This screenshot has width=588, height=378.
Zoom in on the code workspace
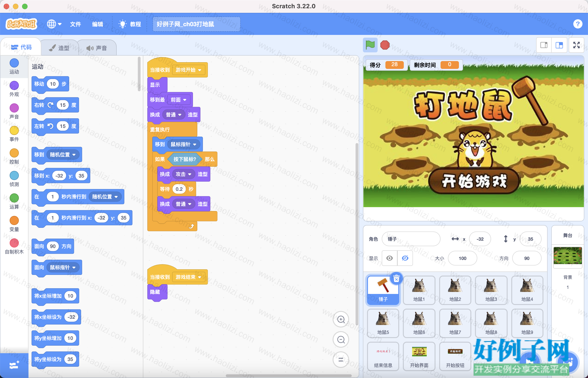pyautogui.click(x=341, y=319)
